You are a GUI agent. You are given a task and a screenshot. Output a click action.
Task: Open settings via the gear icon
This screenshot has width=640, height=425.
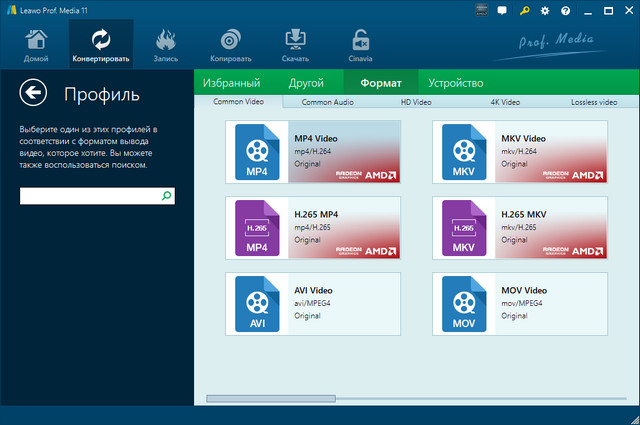click(547, 9)
